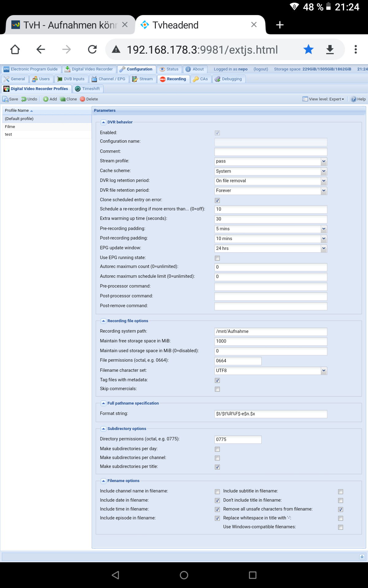
Task: Open the Post-recording padding dropdown
Action: 324,239
